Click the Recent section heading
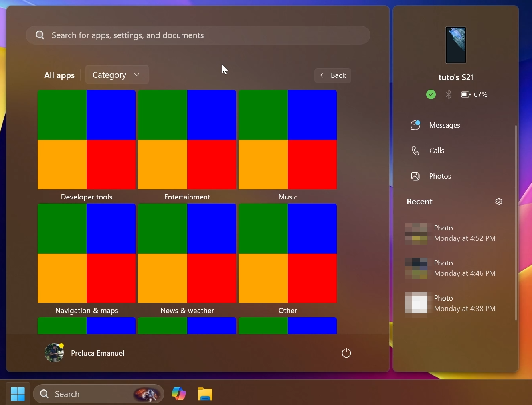This screenshot has width=532, height=405. pos(419,202)
